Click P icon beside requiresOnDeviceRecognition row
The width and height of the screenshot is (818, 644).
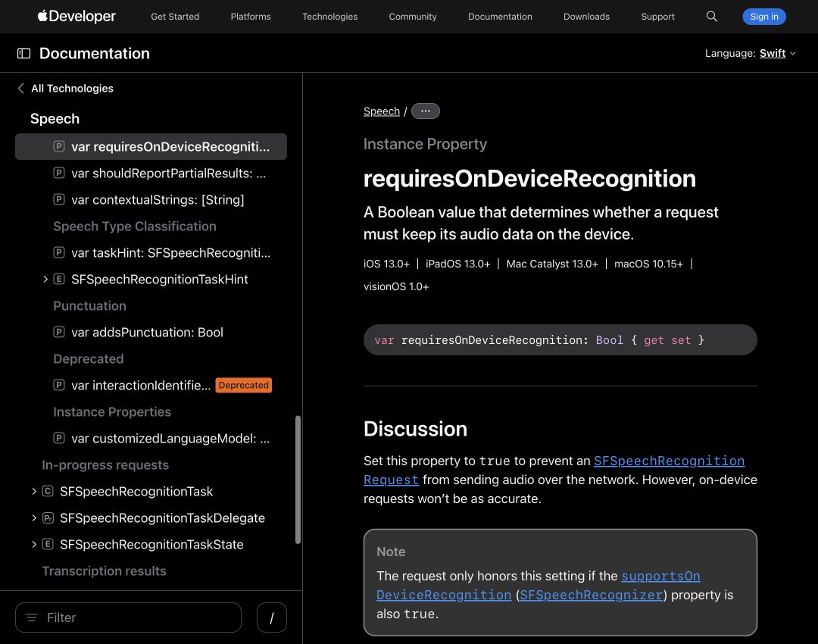point(59,146)
